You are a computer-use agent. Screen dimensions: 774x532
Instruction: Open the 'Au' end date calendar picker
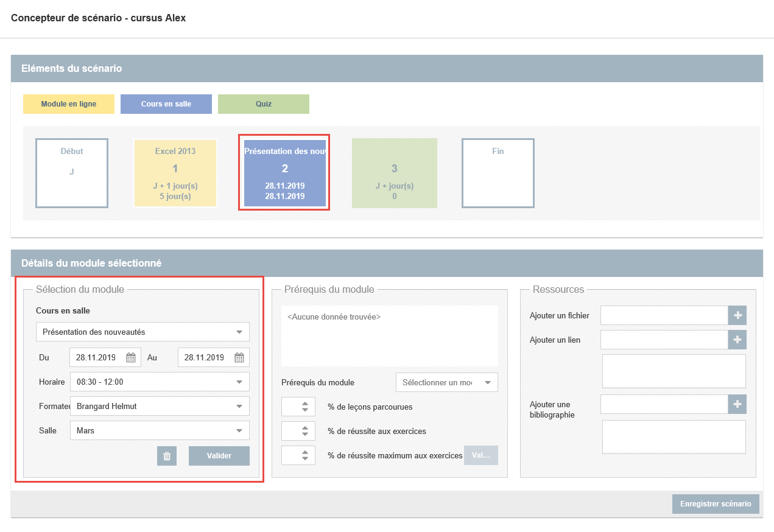[x=239, y=358]
